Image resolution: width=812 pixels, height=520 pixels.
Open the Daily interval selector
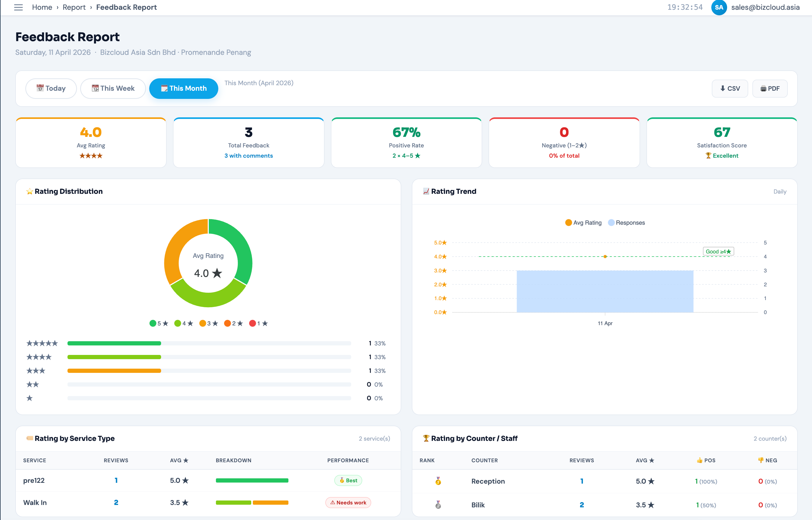pos(780,191)
